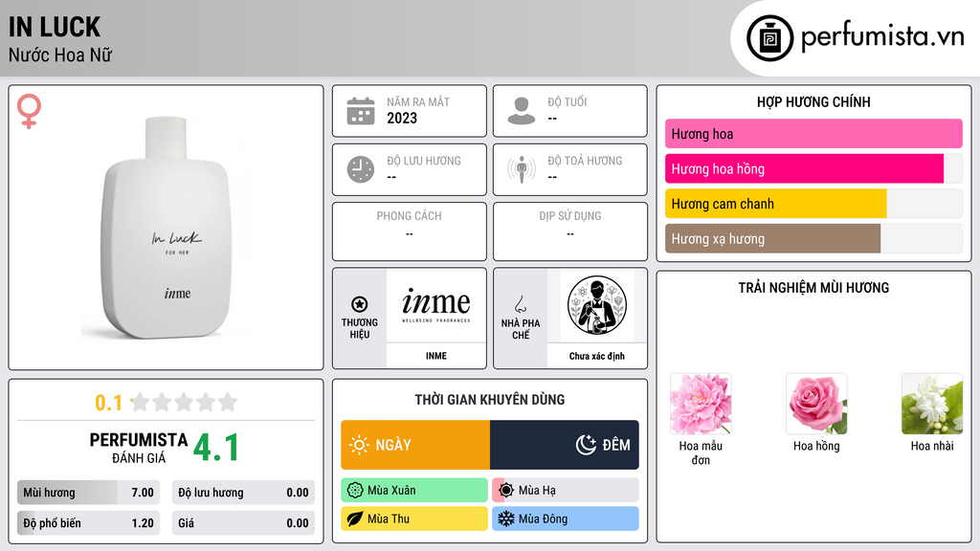
Task: Click the Hương cam chanh yellow bar
Action: (813, 204)
